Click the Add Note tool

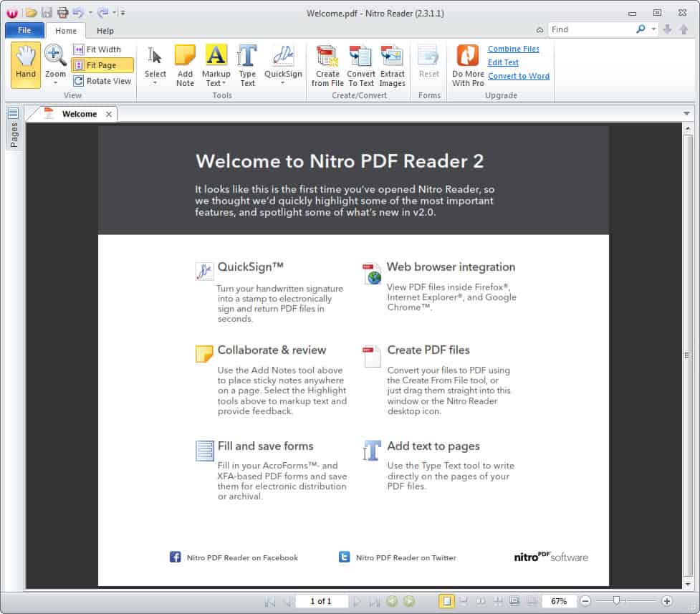[185, 64]
